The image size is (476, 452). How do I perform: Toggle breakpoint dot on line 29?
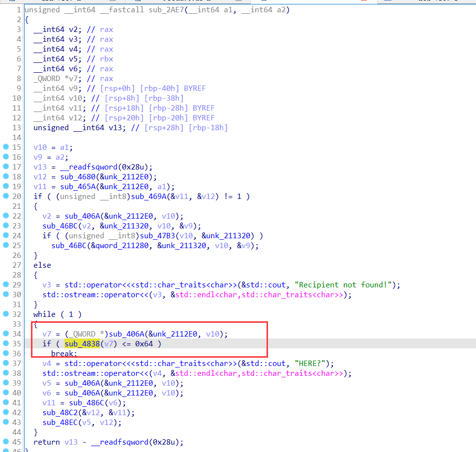[x=6, y=284]
